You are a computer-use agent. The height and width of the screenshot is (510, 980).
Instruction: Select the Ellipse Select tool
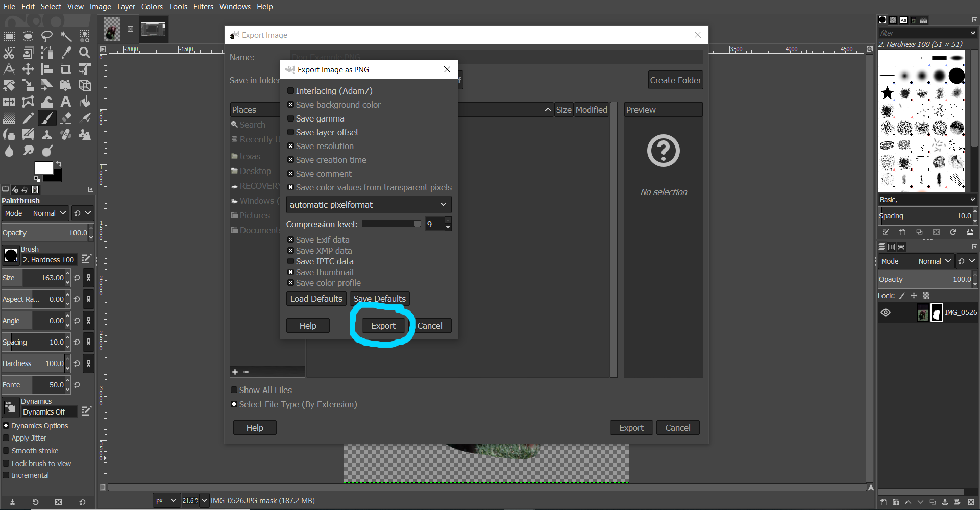click(x=28, y=36)
